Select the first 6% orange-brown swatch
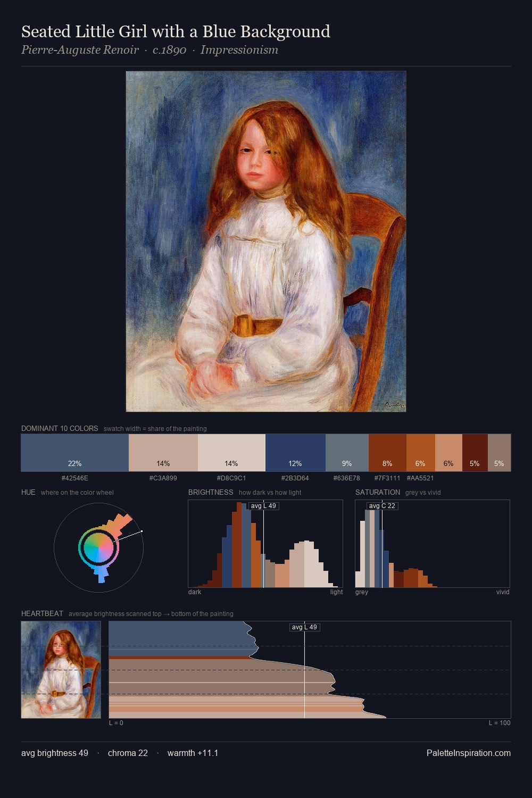Screen dimensions: 532x798 click(421, 453)
